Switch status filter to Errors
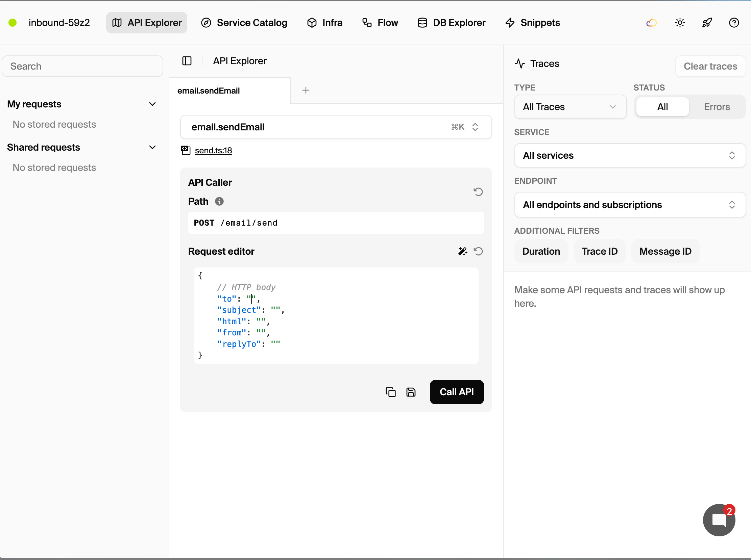The height and width of the screenshot is (560, 751). pyautogui.click(x=717, y=106)
